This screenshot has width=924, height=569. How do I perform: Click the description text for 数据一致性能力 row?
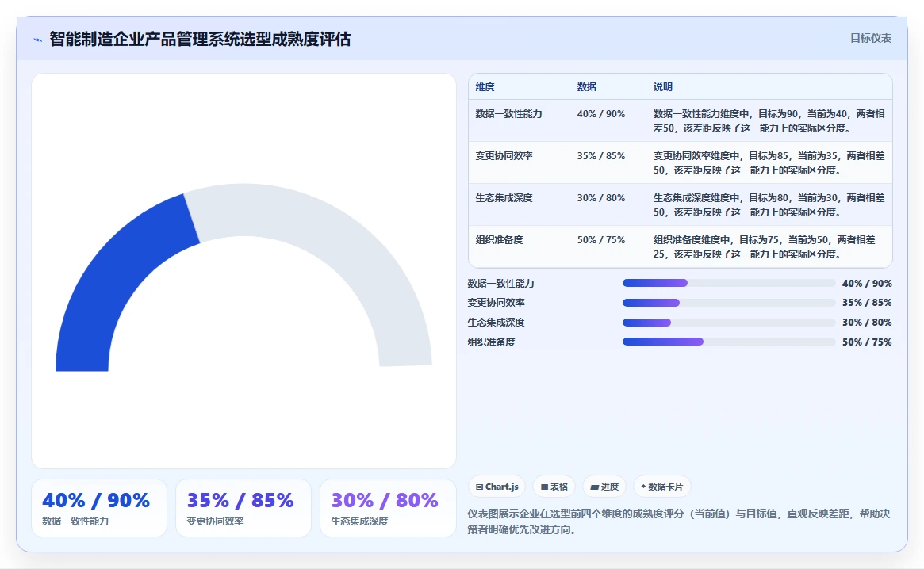click(x=769, y=120)
